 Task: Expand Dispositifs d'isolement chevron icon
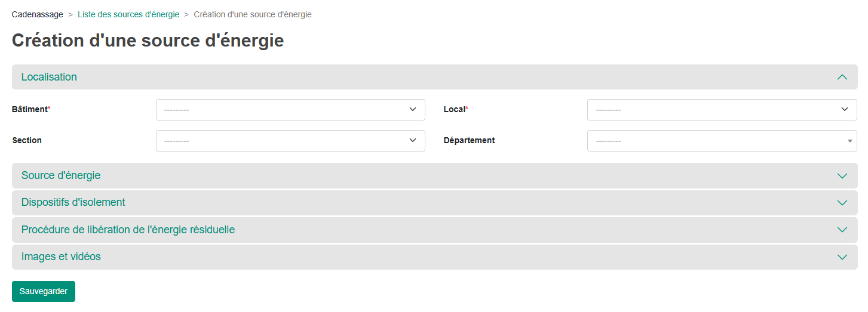(x=842, y=203)
